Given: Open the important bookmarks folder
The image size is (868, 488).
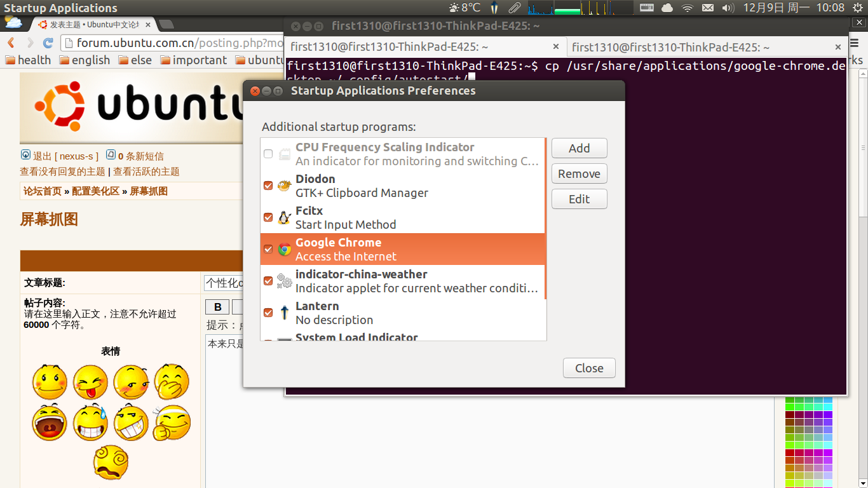Looking at the screenshot, I should click(193, 60).
